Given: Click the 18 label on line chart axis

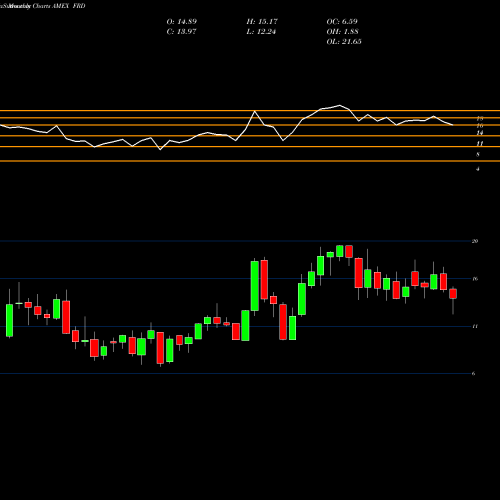Looking at the screenshot, I should coord(480,118).
